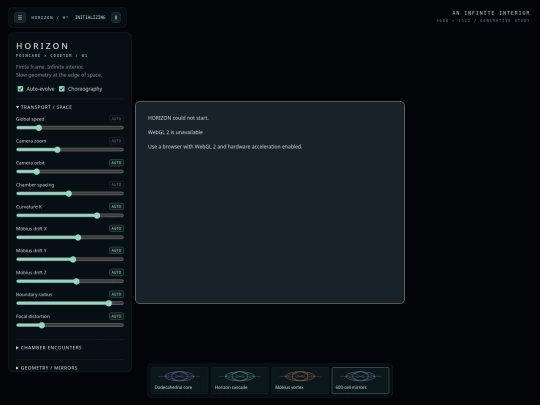540x405 pixels.
Task: Toggle the Choreography checkbox
Action: (62, 89)
